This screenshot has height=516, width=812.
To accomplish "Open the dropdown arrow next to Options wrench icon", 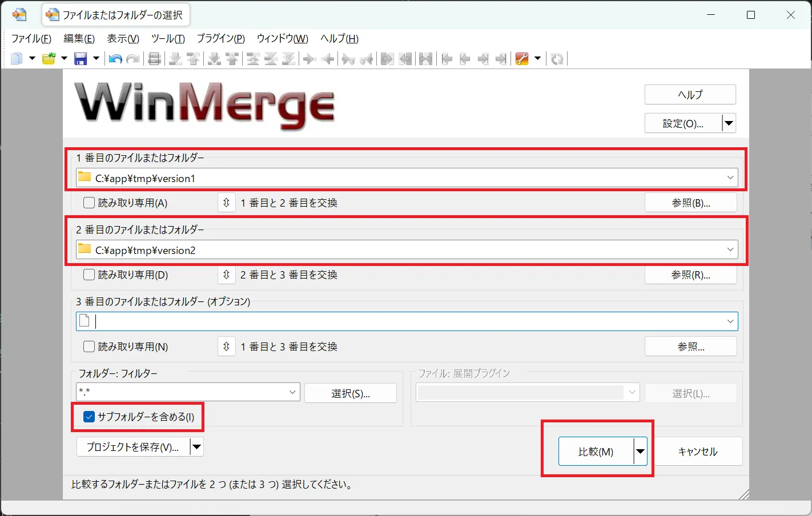I will (537, 59).
